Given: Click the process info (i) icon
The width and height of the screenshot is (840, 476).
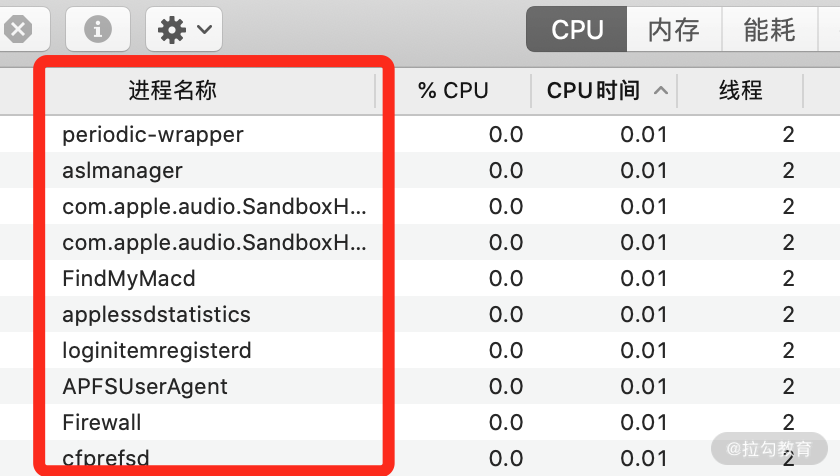Looking at the screenshot, I should click(x=98, y=30).
